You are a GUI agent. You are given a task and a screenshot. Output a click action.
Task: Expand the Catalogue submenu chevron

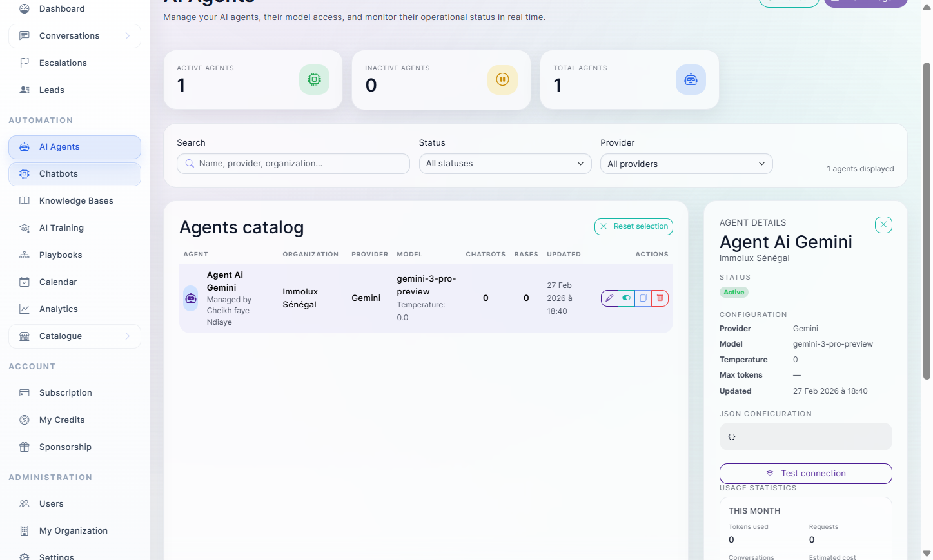128,336
